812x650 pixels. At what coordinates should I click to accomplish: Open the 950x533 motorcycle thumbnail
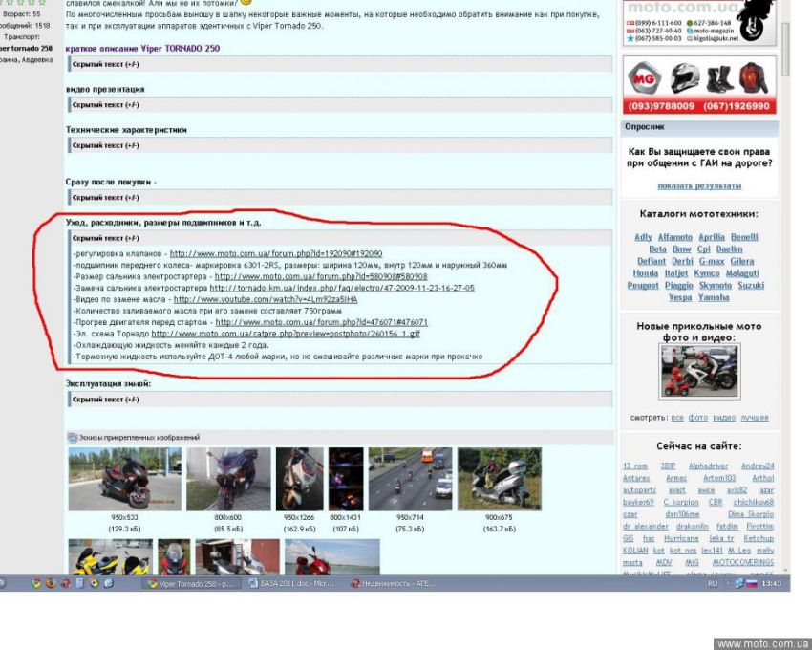point(124,479)
